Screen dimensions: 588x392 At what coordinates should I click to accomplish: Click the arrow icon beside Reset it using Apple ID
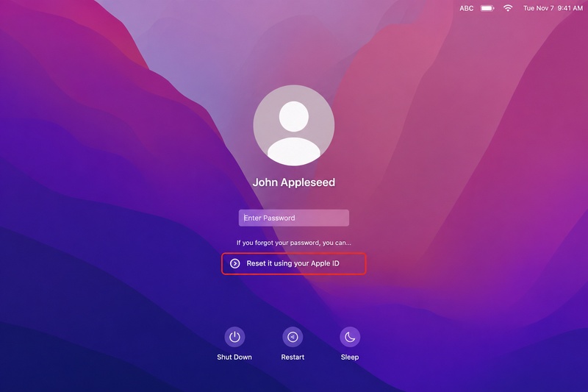coord(234,264)
